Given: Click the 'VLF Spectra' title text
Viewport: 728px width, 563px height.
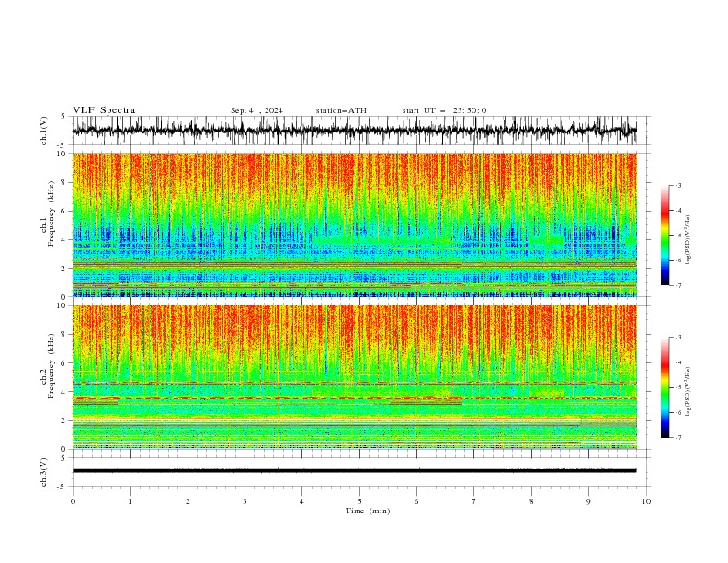Looking at the screenshot, I should click(x=104, y=110).
